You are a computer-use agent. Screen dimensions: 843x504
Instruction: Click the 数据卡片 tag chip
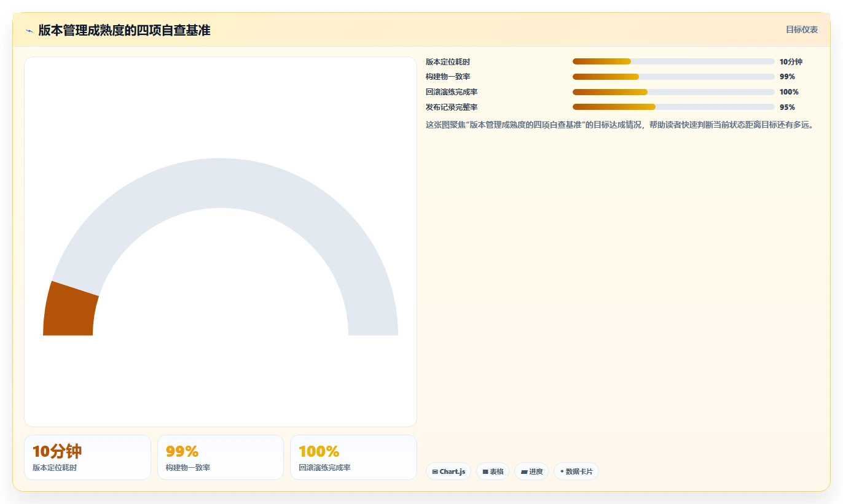click(x=576, y=471)
